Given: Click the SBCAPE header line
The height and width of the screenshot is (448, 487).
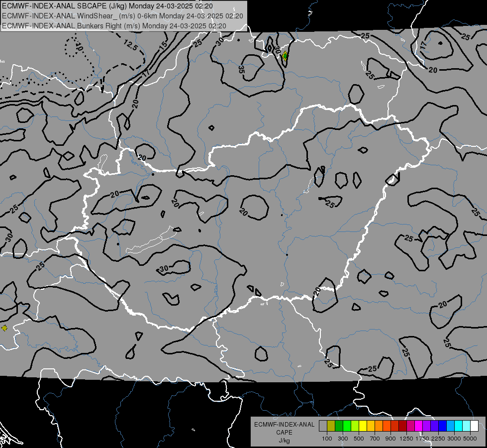Looking at the screenshot, I should [x=107, y=6].
